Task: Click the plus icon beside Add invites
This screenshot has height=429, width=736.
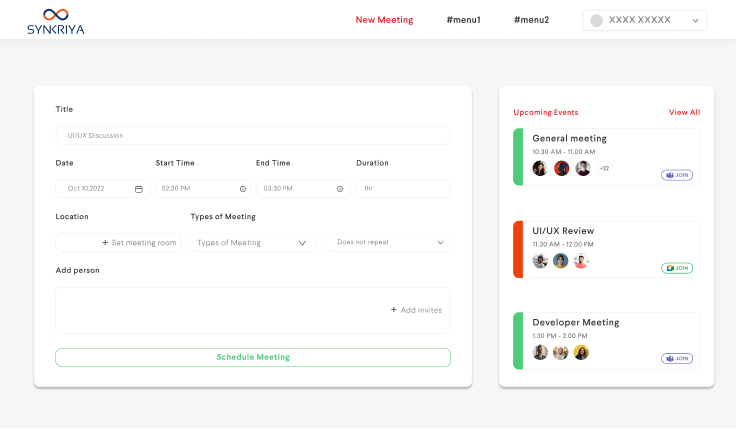Action: 394,310
